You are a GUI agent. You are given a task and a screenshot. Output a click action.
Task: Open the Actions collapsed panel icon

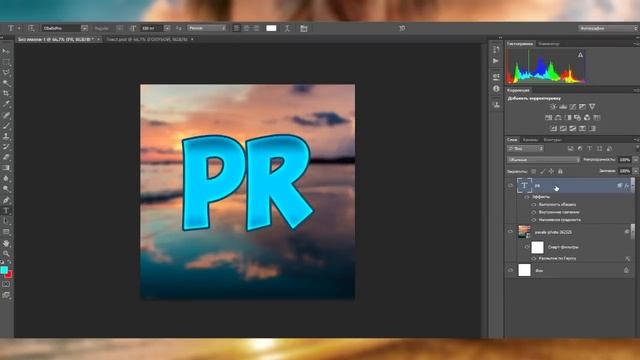tap(496, 61)
